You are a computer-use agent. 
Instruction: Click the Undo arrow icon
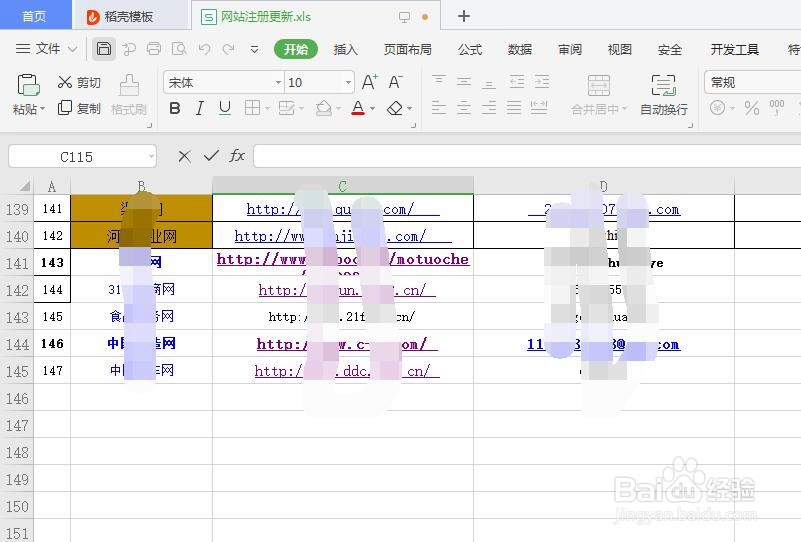tap(204, 49)
